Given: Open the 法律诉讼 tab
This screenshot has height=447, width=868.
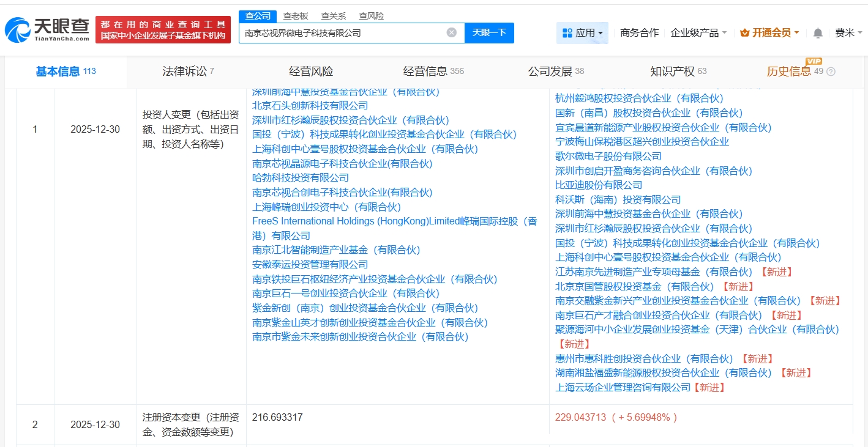Looking at the screenshot, I should [188, 72].
